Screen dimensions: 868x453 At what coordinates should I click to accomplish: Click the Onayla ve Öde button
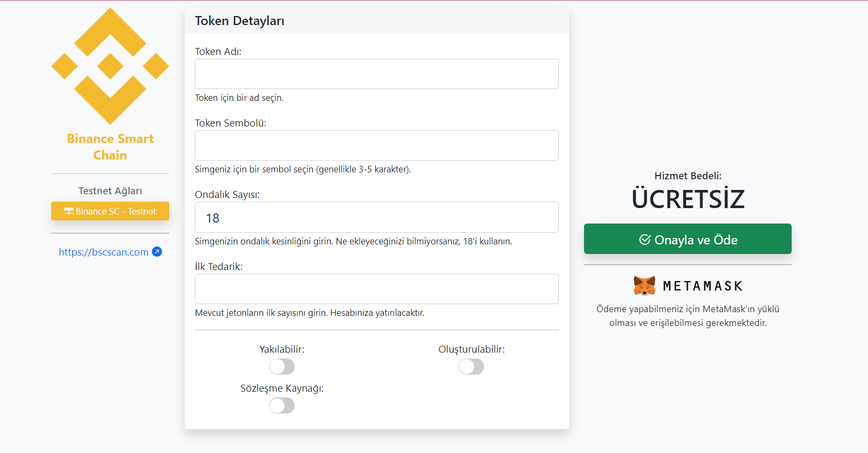(688, 239)
